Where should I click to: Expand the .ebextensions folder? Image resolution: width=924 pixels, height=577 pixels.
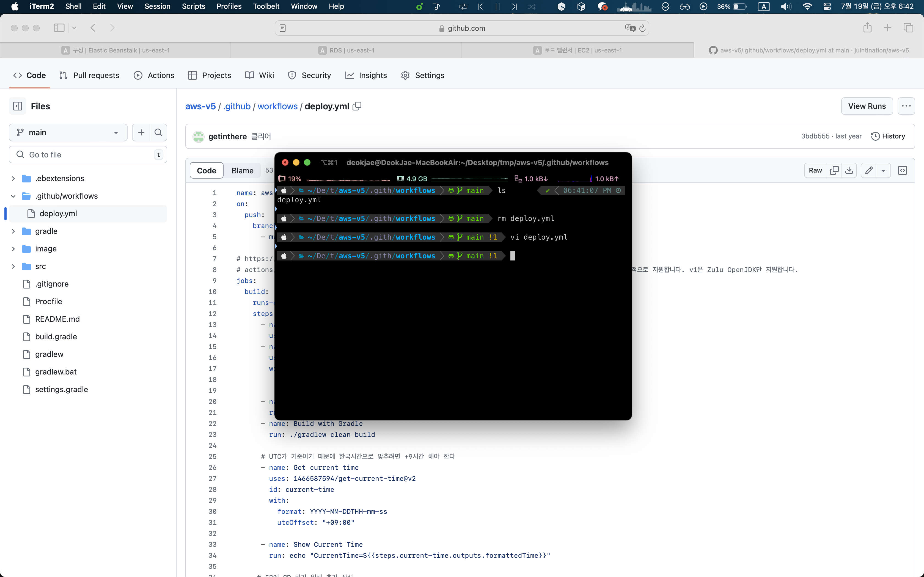point(13,178)
